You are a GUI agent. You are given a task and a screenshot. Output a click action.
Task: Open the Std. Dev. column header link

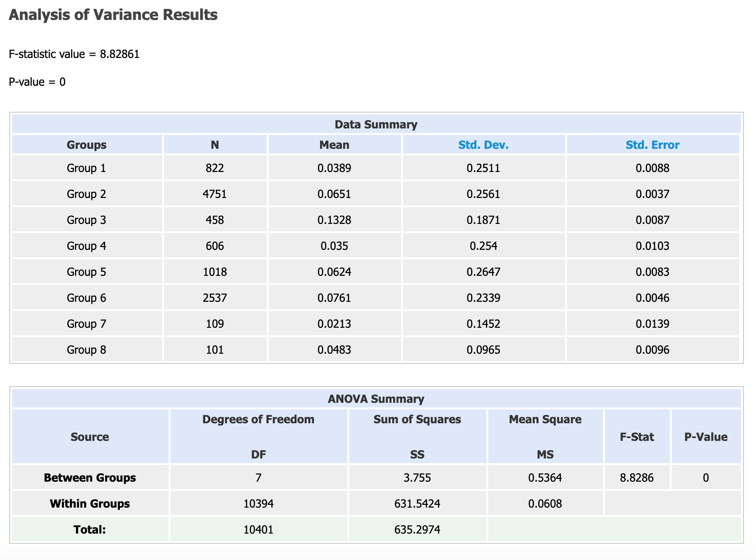point(483,145)
